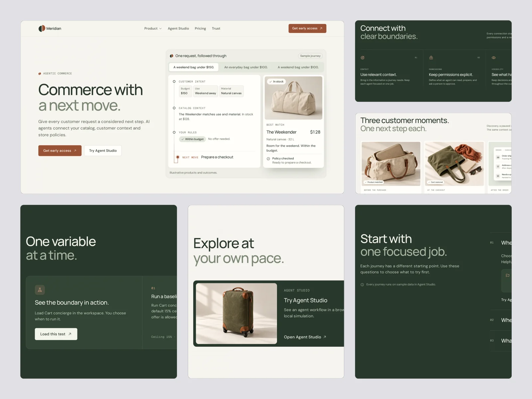Click the NEXT MOVE timeline dot
Screen dimensions: 532x399
pyautogui.click(x=178, y=157)
